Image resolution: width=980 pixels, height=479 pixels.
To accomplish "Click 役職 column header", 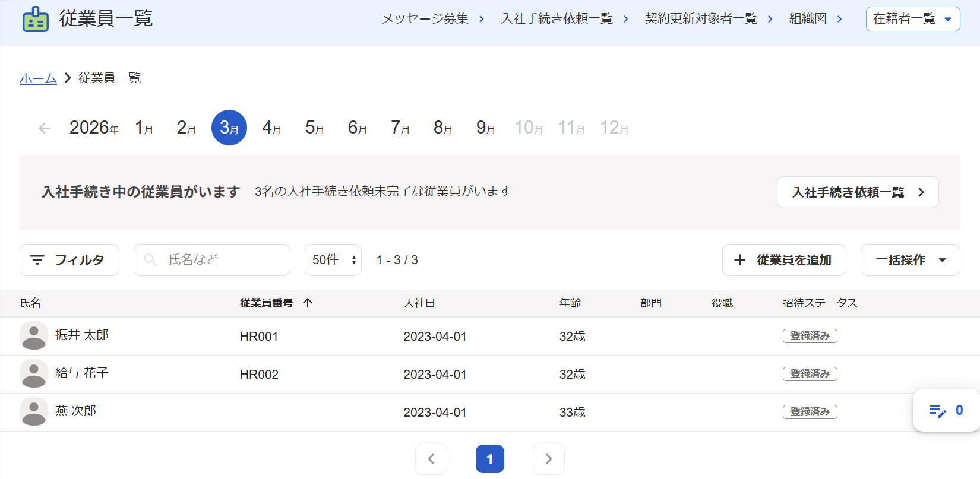I will [722, 303].
